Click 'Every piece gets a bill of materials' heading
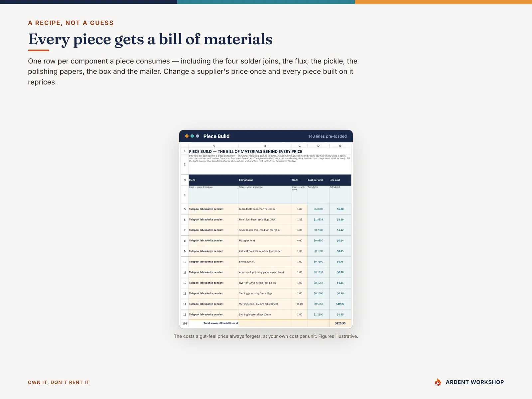 (150, 39)
